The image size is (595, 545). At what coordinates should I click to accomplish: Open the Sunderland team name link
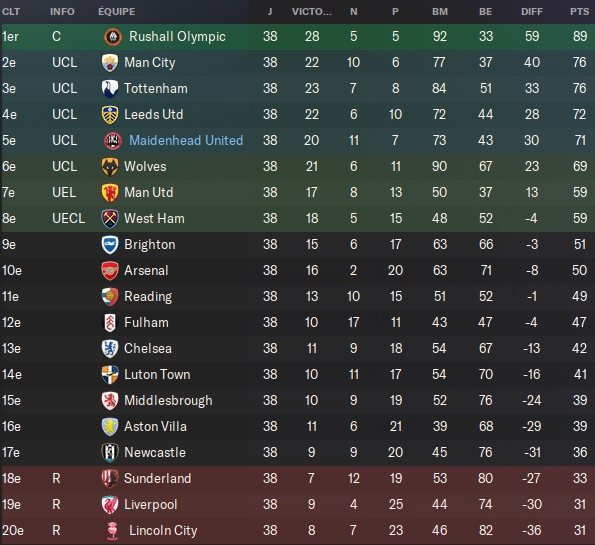pyautogui.click(x=157, y=479)
